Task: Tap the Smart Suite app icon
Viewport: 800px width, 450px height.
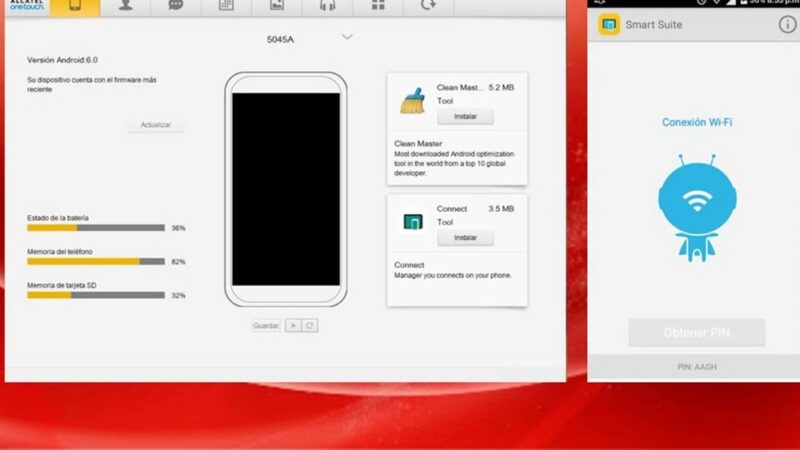Action: (609, 24)
